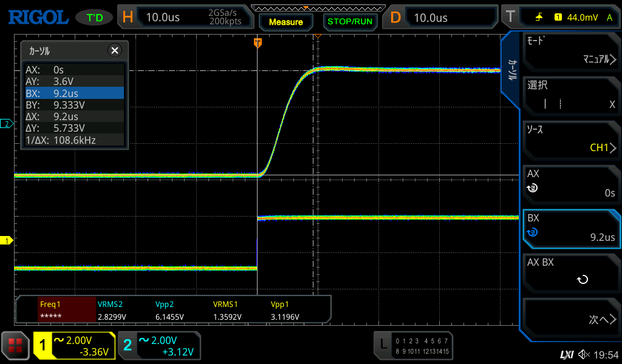Collapse the カーソル side menu tab
The image size is (622, 364).
click(x=511, y=70)
